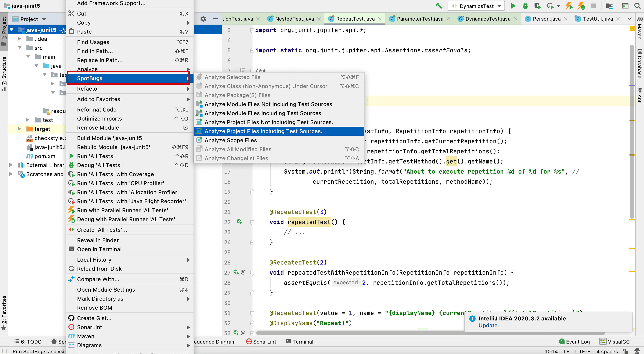644x354 pixels.
Task: Click the Debug bug icon in toolbar
Action: pyautogui.click(x=525, y=6)
